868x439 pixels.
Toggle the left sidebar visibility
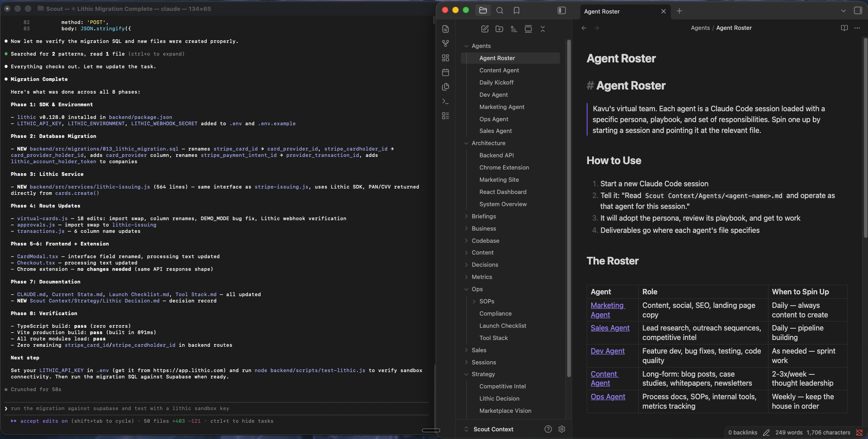coord(562,10)
